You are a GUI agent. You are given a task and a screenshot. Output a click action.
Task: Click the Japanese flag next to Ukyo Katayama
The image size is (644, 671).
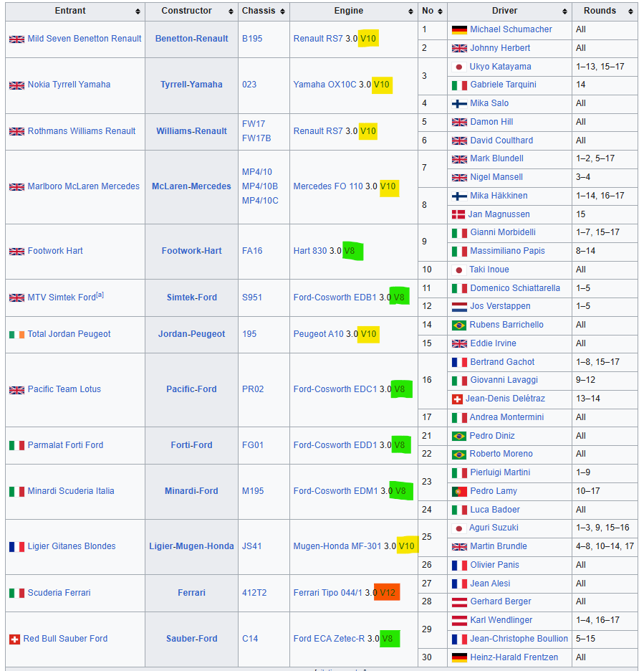459,67
